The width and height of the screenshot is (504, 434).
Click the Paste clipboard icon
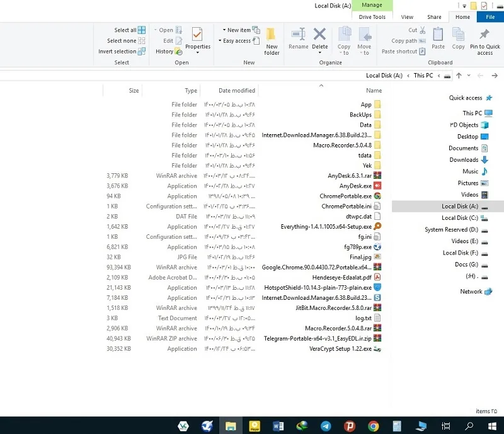[438, 34]
